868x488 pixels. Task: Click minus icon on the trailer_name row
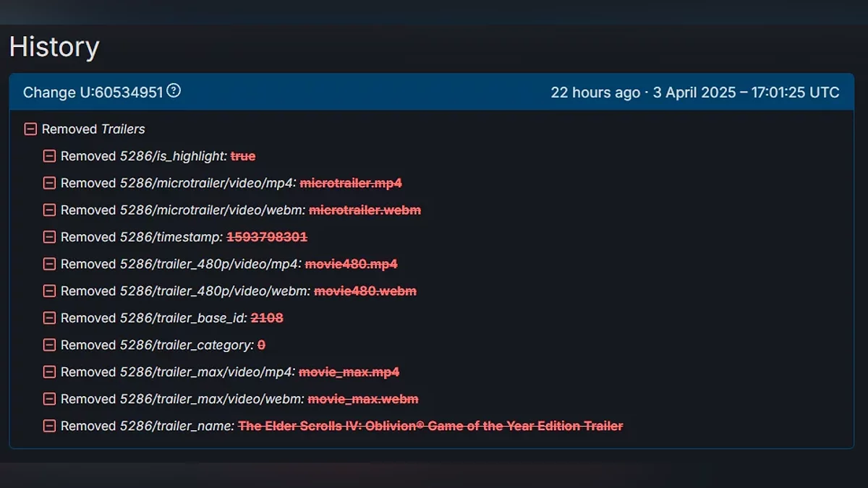point(49,427)
